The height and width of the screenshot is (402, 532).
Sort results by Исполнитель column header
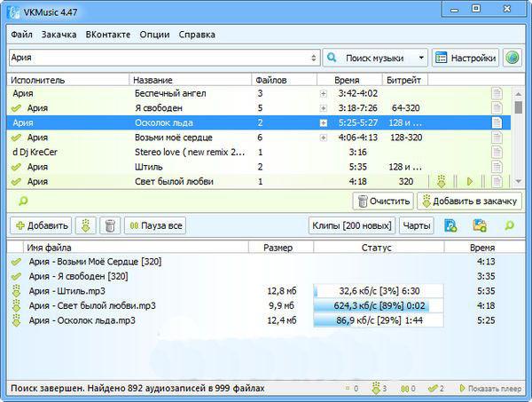[68, 80]
